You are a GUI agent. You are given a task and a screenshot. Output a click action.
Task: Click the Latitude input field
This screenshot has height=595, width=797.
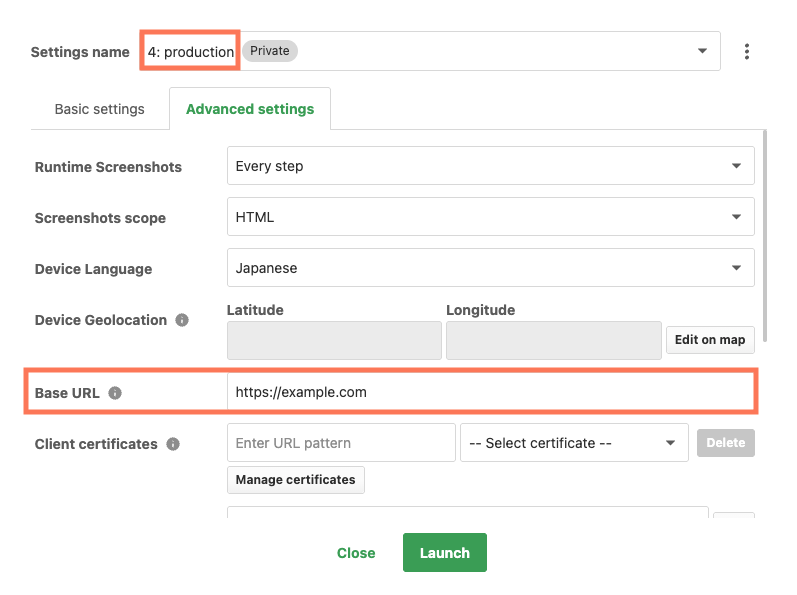(334, 340)
